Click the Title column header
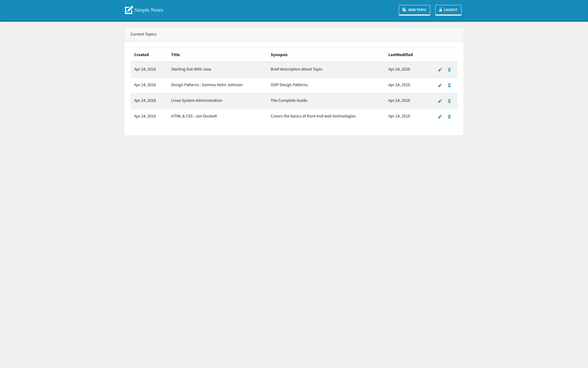This screenshot has width=588, height=368. 175,55
